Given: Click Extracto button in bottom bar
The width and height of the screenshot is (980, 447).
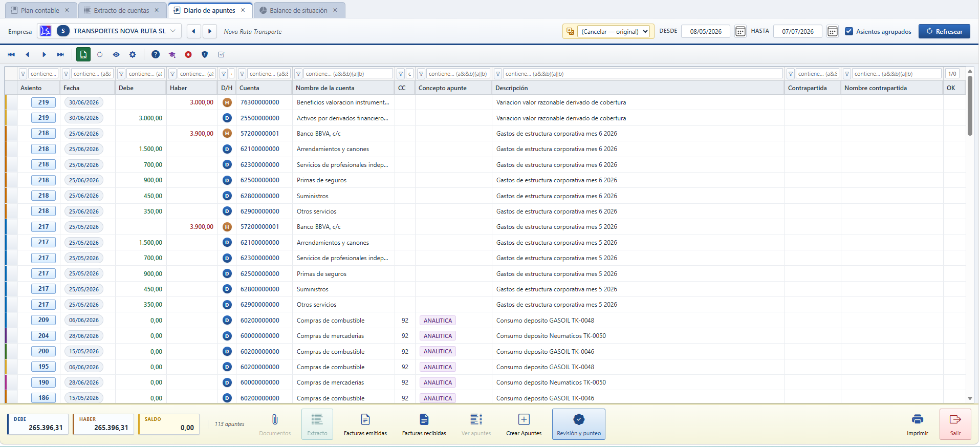Looking at the screenshot, I should tap(317, 424).
